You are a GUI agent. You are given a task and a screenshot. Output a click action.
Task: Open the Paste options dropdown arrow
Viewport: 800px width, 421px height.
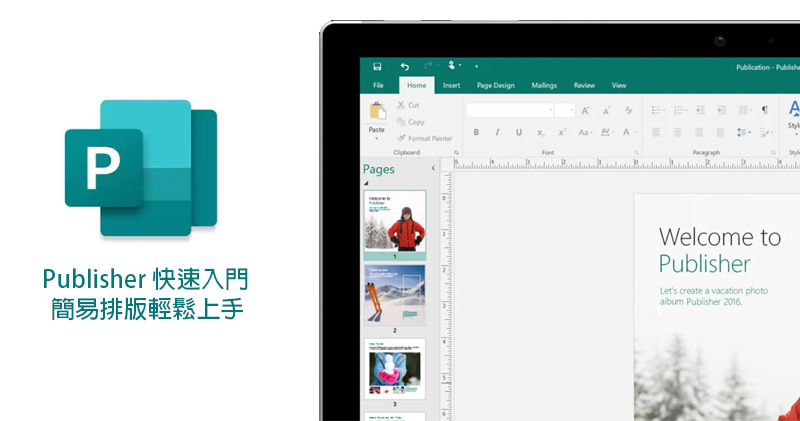pos(377,138)
